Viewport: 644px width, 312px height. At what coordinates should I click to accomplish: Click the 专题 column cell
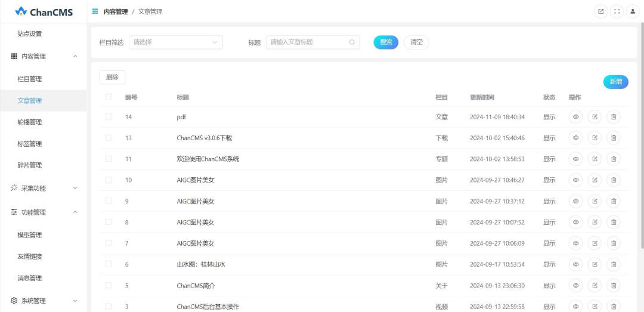tap(441, 159)
